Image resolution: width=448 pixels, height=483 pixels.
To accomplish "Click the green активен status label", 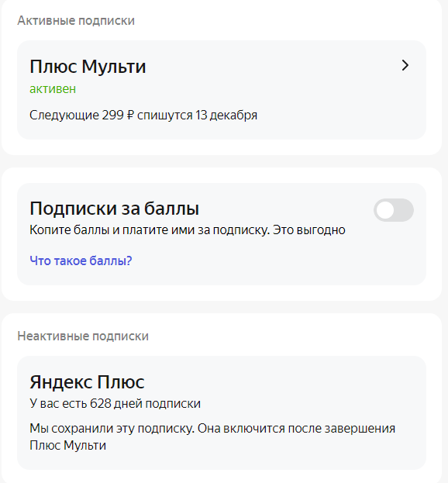I will pos(53,89).
